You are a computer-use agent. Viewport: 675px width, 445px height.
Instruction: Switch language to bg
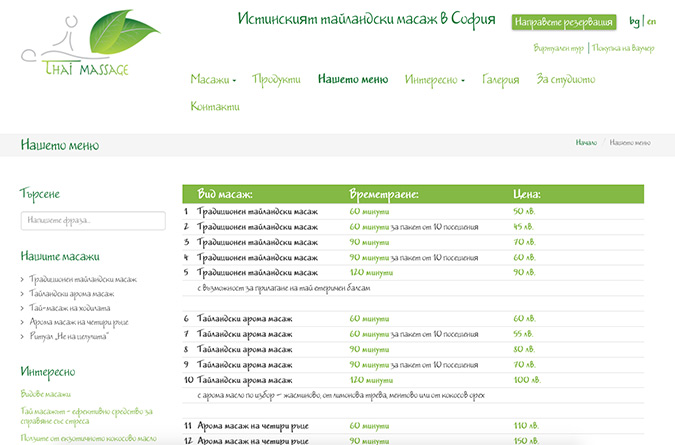tap(634, 22)
